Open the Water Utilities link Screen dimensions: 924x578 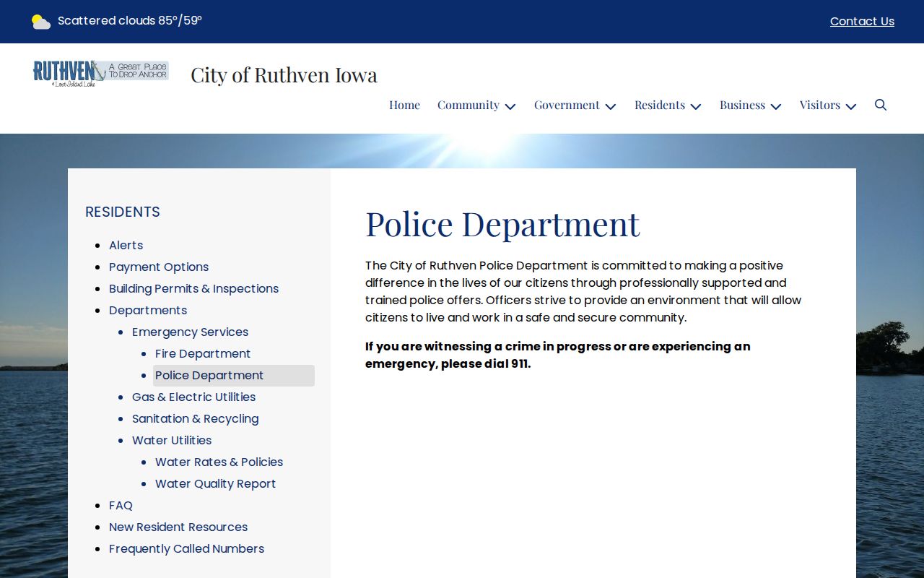click(172, 440)
